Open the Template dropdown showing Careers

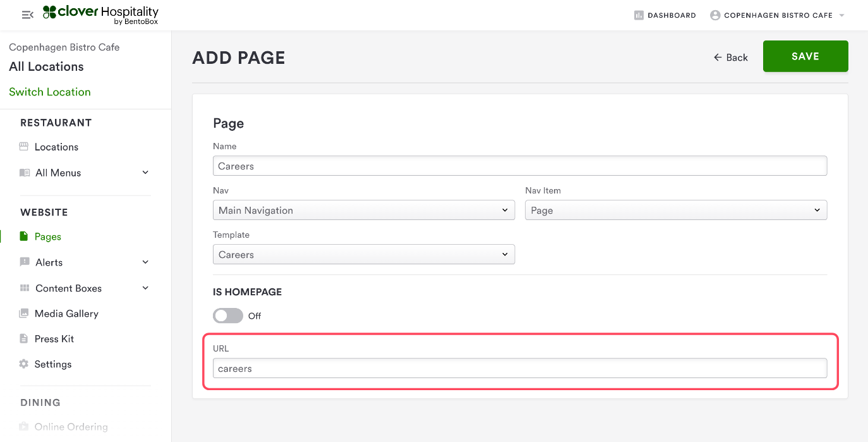click(363, 255)
